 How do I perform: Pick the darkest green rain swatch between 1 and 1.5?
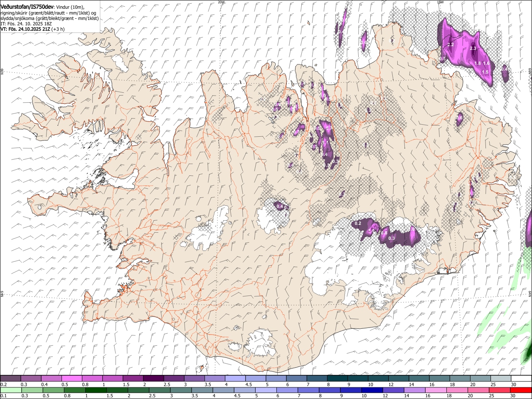click(96, 390)
